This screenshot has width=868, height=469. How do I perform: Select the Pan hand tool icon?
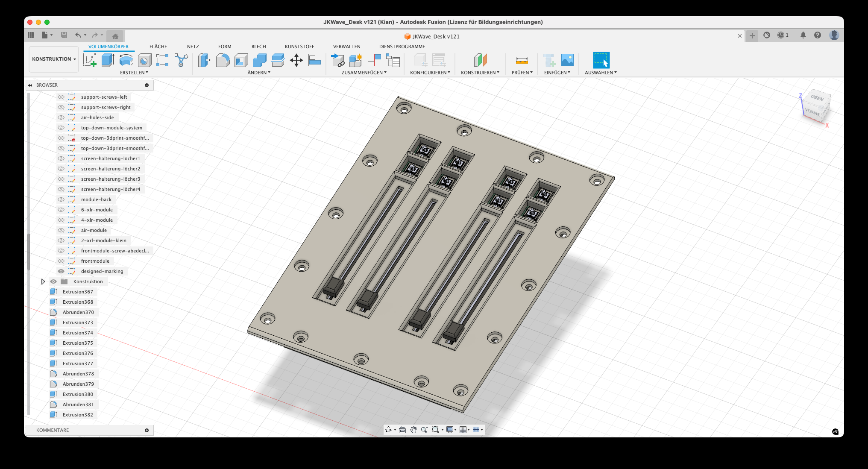click(x=413, y=430)
